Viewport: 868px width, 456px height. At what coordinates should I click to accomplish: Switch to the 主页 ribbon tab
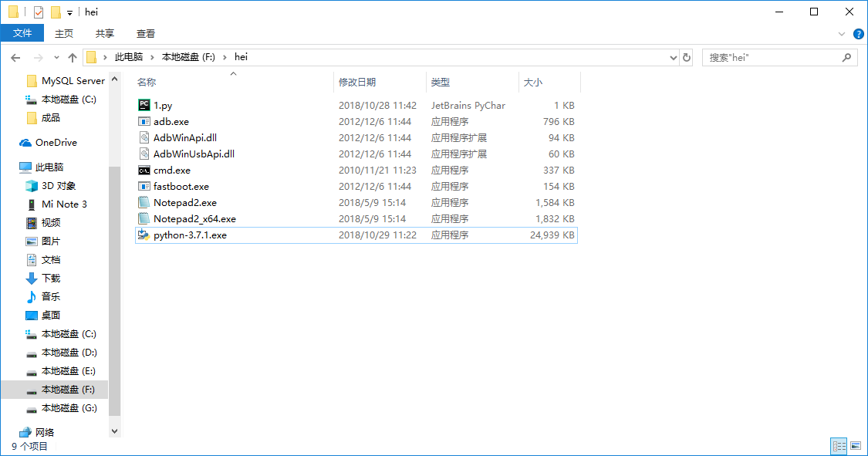point(64,34)
